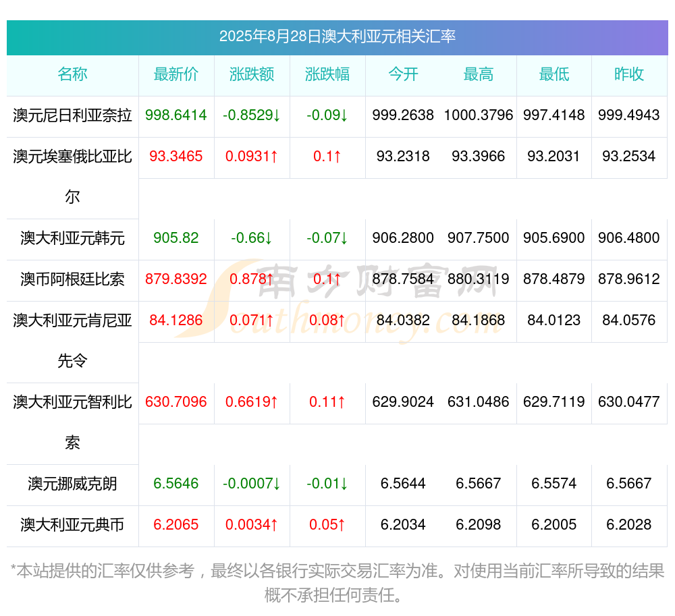Click the disclaimer text below the table

(x=337, y=584)
